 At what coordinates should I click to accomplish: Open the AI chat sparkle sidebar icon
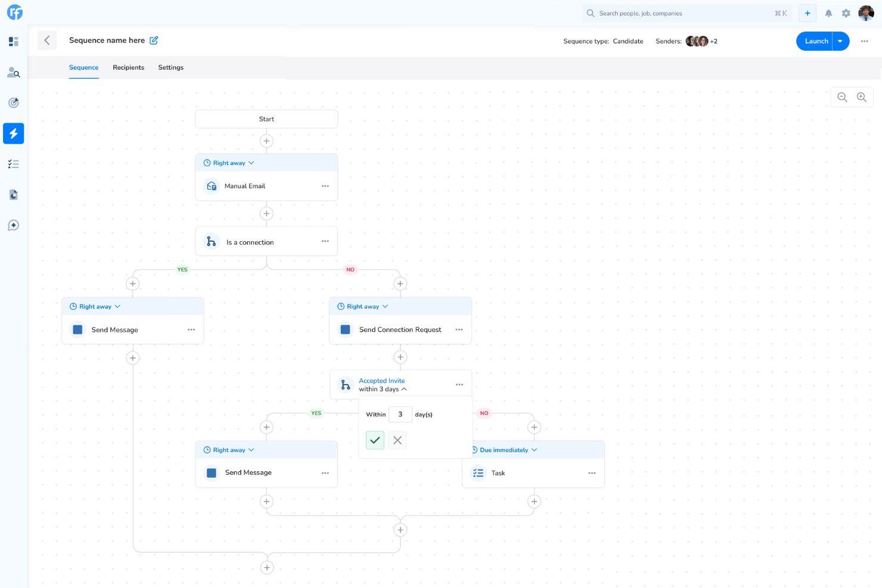tap(13, 225)
